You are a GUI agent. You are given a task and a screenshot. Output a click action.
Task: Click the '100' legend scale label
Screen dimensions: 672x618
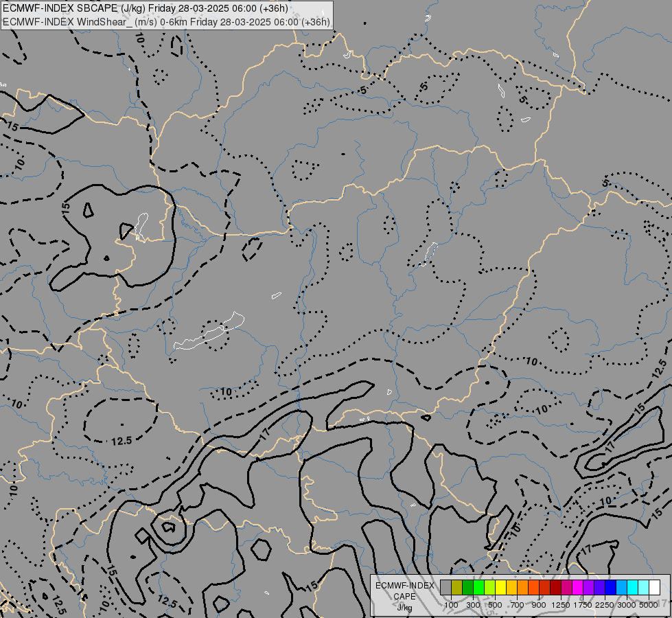451,605
